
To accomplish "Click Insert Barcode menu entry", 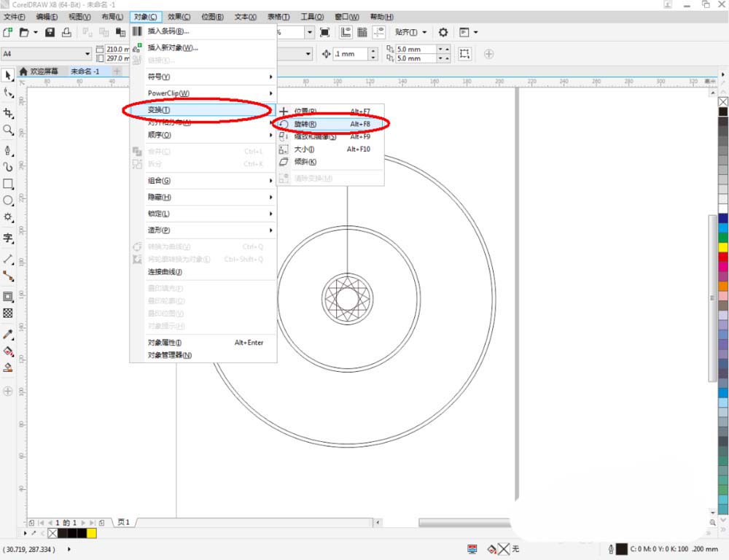I will (x=203, y=31).
